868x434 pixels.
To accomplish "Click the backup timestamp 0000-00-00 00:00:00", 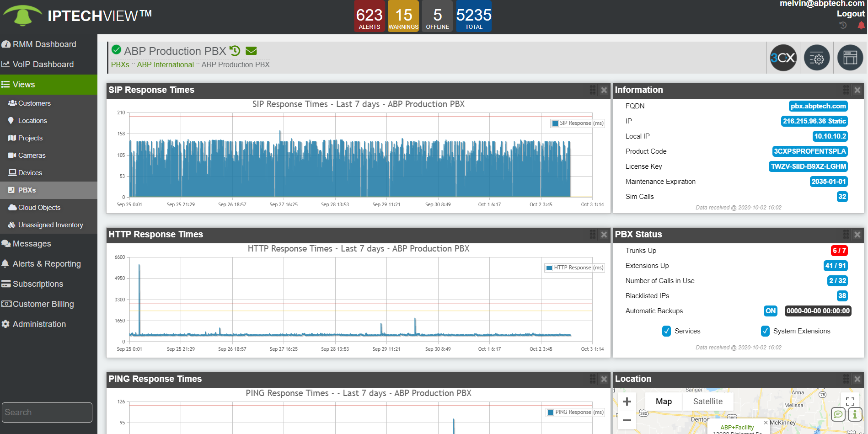I will (x=818, y=311).
